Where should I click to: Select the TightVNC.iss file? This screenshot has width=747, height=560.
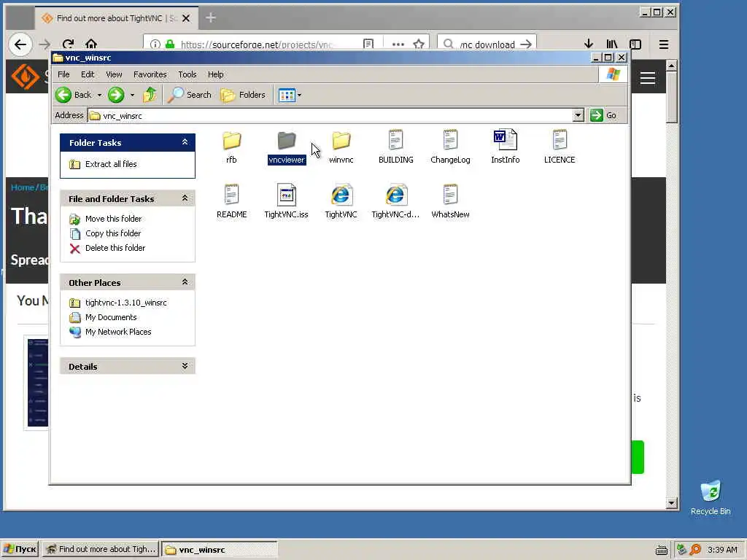[286, 201]
